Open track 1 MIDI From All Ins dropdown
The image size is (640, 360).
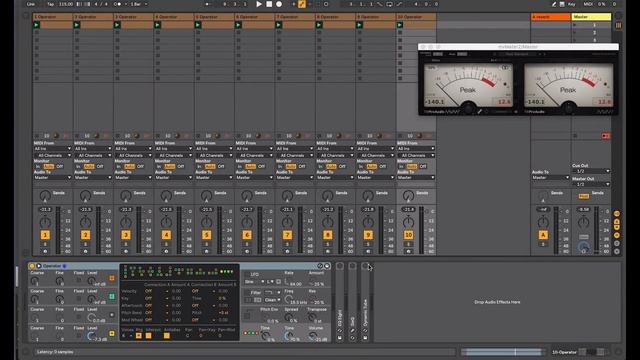(52, 149)
